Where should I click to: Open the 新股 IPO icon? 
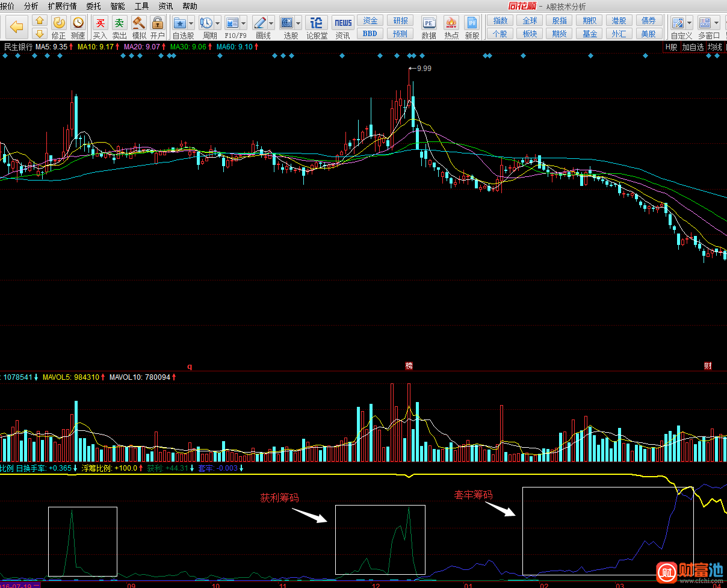pyautogui.click(x=472, y=27)
